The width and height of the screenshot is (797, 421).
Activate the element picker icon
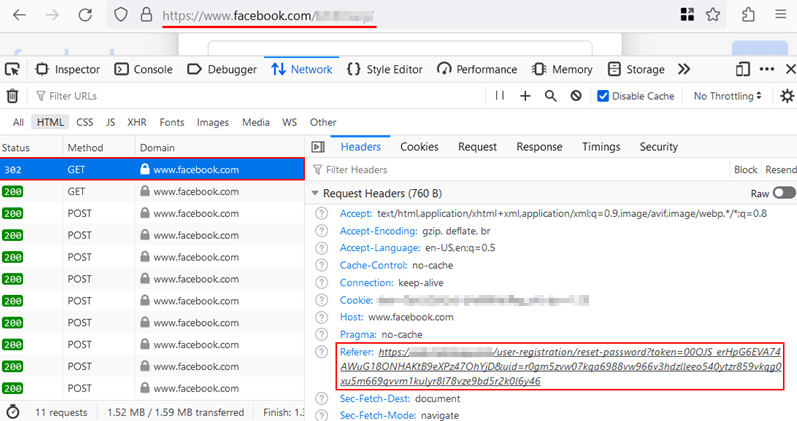pyautogui.click(x=12, y=69)
